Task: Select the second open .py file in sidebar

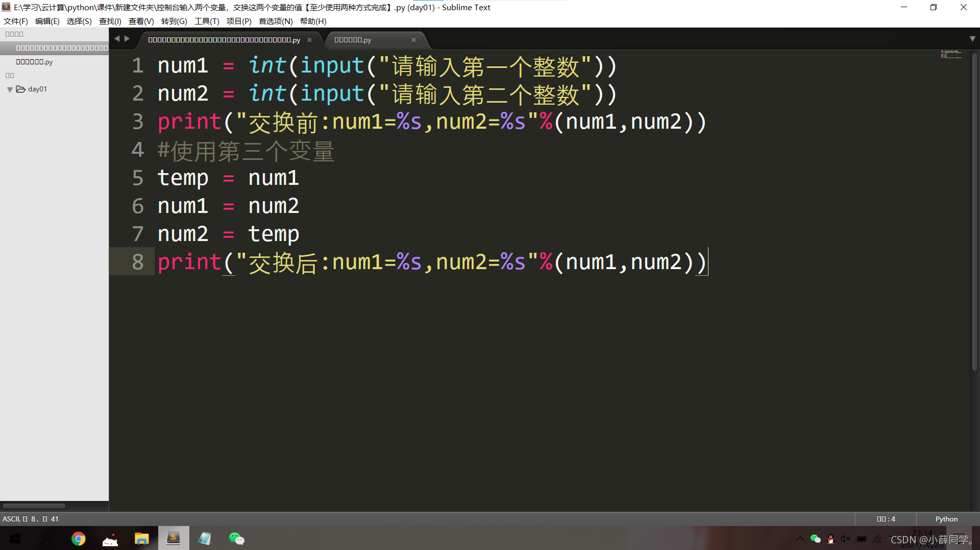Action: click(34, 62)
